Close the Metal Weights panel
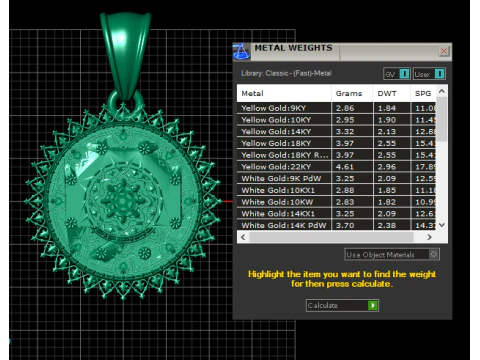This screenshot has height=360, width=480. click(x=444, y=51)
